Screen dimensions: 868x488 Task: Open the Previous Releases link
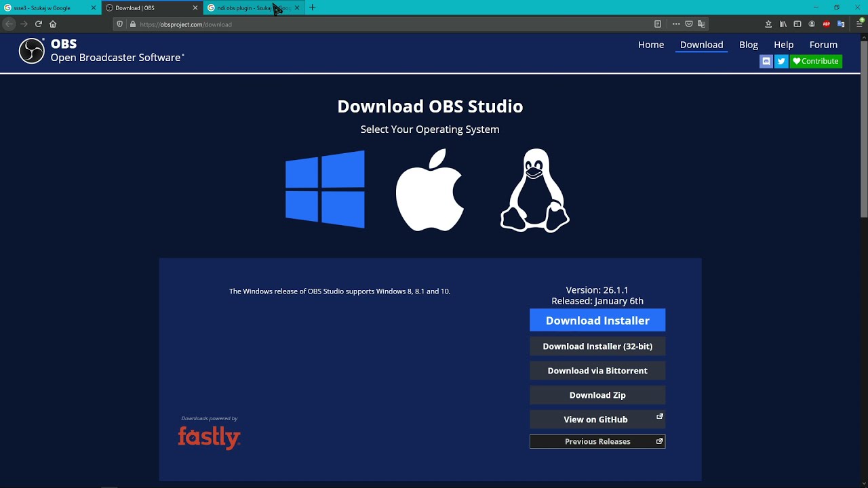point(597,441)
